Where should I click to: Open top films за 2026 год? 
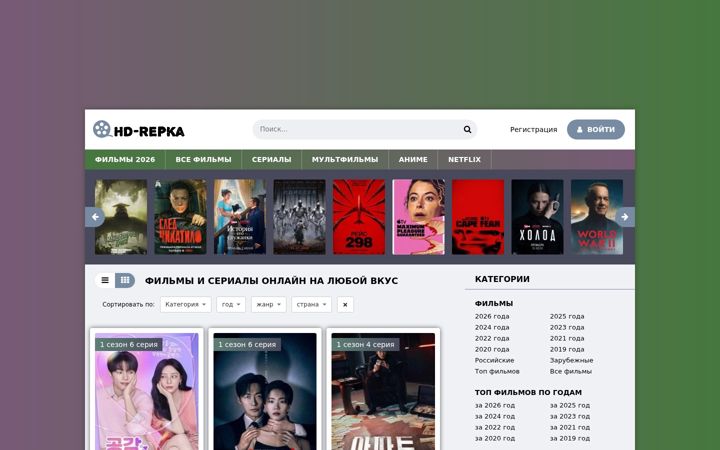pyautogui.click(x=495, y=405)
